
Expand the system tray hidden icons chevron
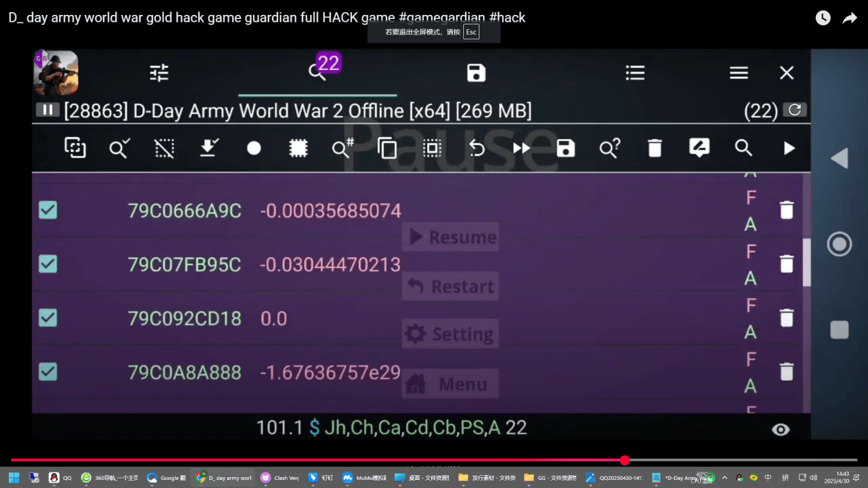point(724,477)
